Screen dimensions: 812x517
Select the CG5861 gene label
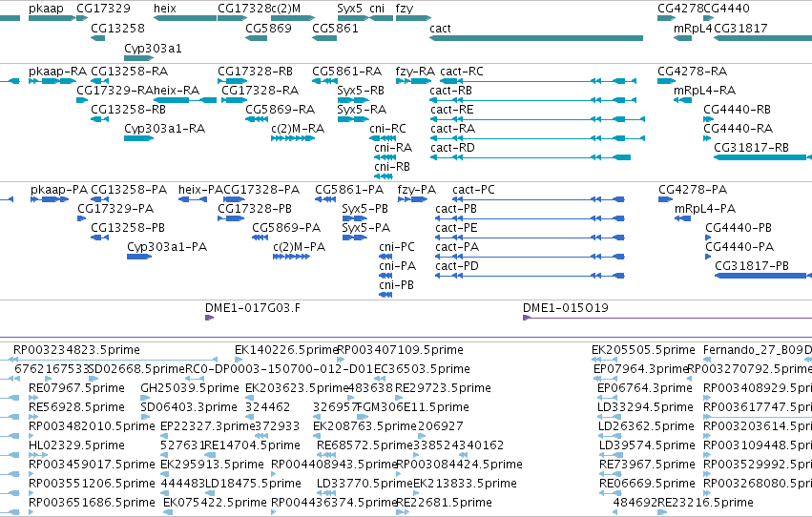point(335,29)
